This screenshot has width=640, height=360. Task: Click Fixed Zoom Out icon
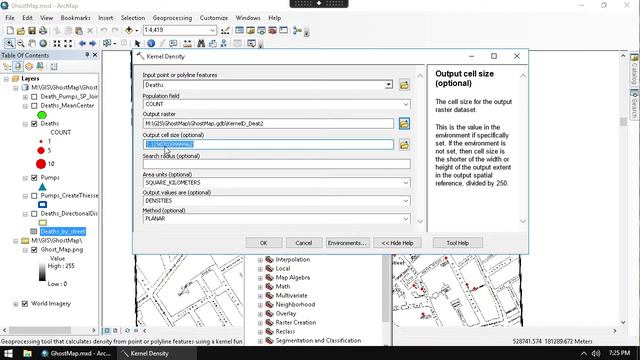(x=68, y=43)
